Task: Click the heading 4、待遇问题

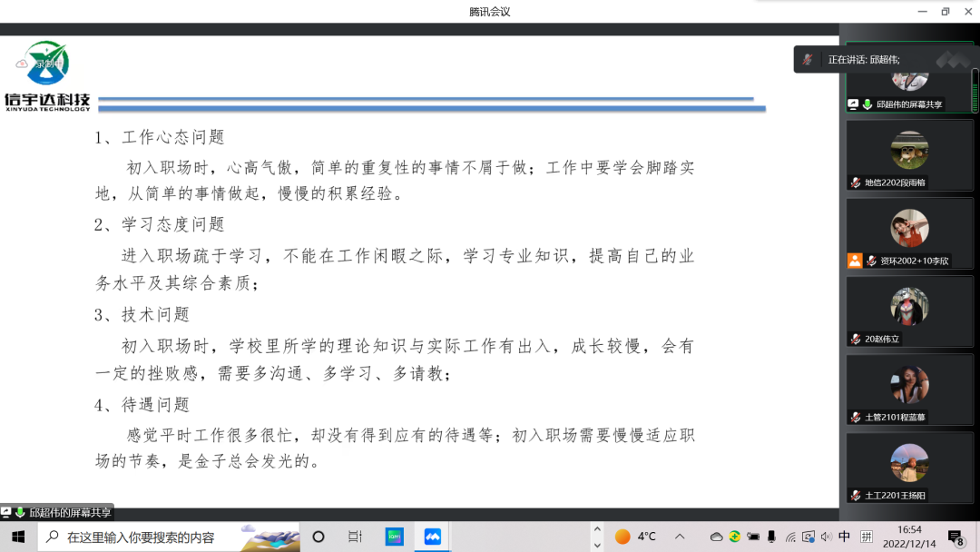Action: point(142,405)
